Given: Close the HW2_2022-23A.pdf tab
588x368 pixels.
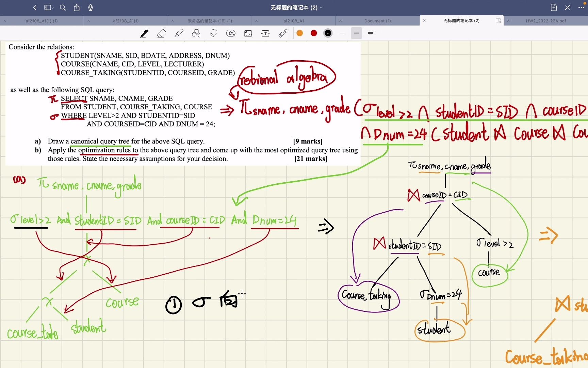Looking at the screenshot, I should [x=508, y=21].
